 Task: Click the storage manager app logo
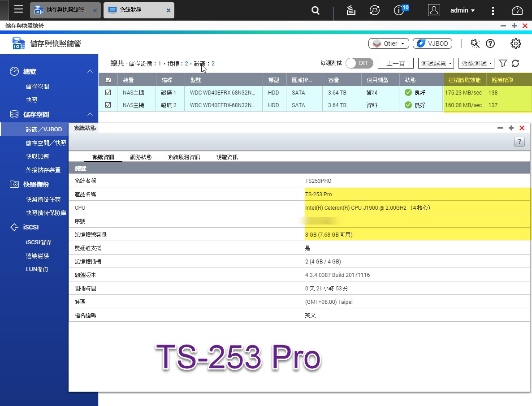coord(18,43)
